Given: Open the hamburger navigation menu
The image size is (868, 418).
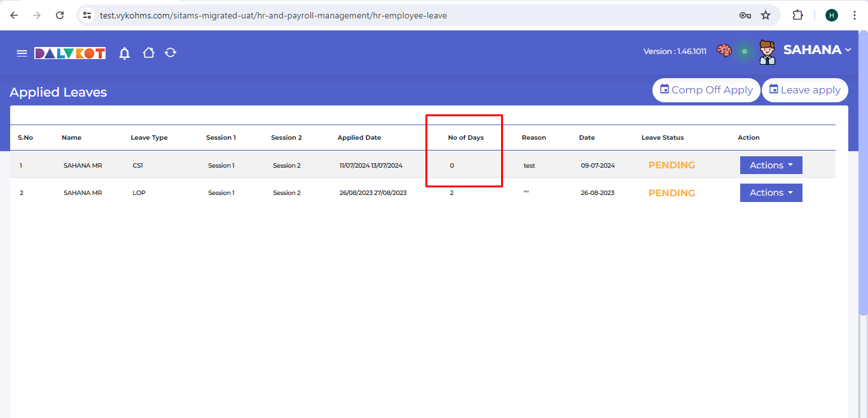Looking at the screenshot, I should click(22, 53).
